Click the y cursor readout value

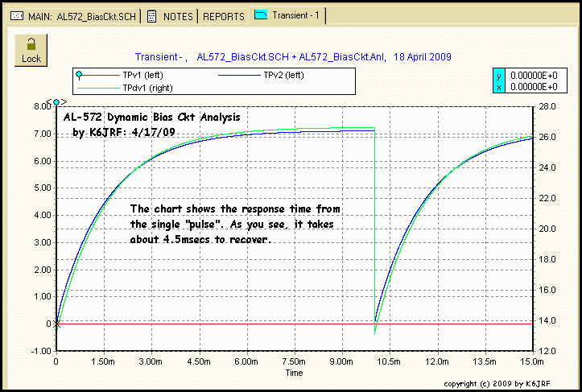(534, 76)
